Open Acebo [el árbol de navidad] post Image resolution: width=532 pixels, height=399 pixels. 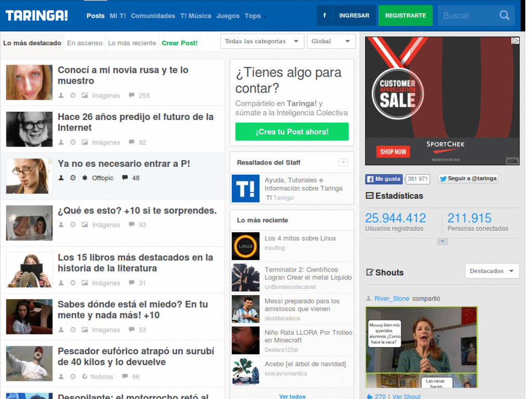305,364
